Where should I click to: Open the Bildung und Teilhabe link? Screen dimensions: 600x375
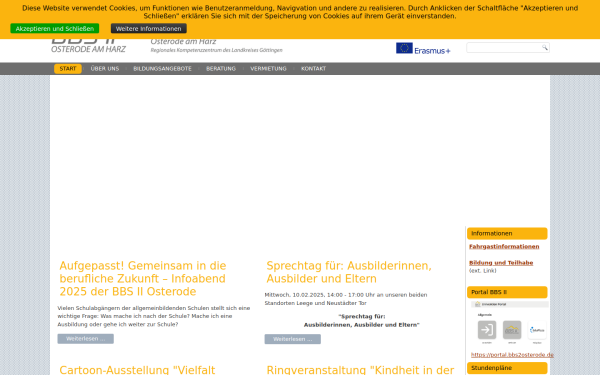point(501,262)
